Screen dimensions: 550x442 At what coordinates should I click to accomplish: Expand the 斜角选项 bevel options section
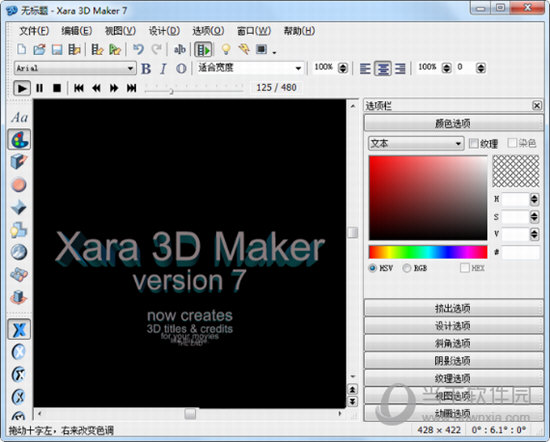(x=453, y=343)
